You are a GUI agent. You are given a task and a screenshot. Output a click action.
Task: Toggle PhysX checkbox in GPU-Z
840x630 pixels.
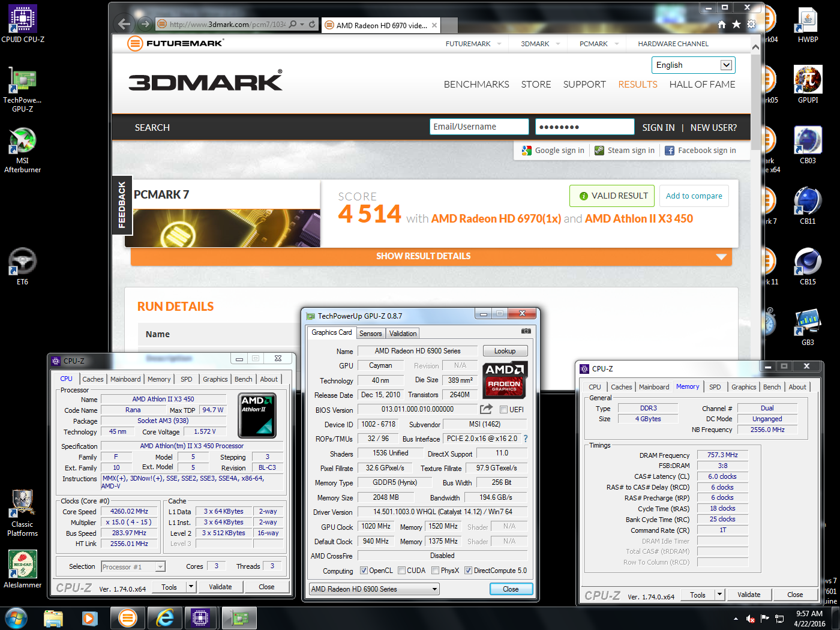coord(435,571)
